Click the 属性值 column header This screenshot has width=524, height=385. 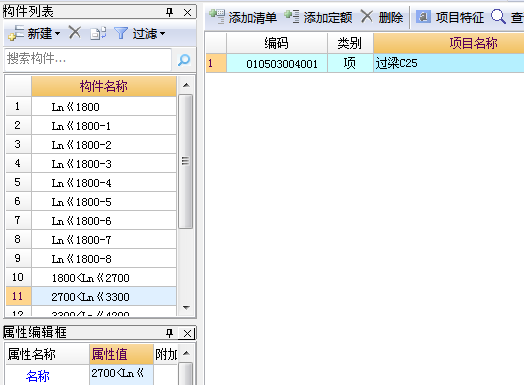click(x=122, y=354)
